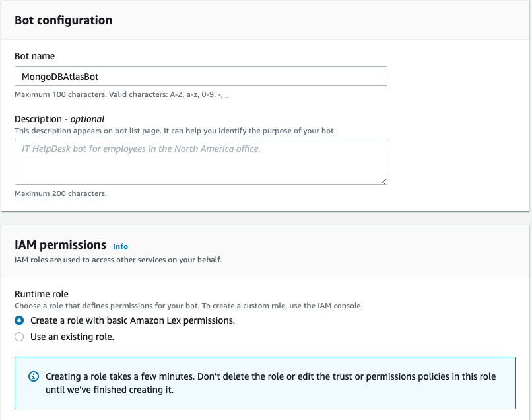
Task: Click the 'Choose a role that defines permissions' text
Action: pos(189,306)
